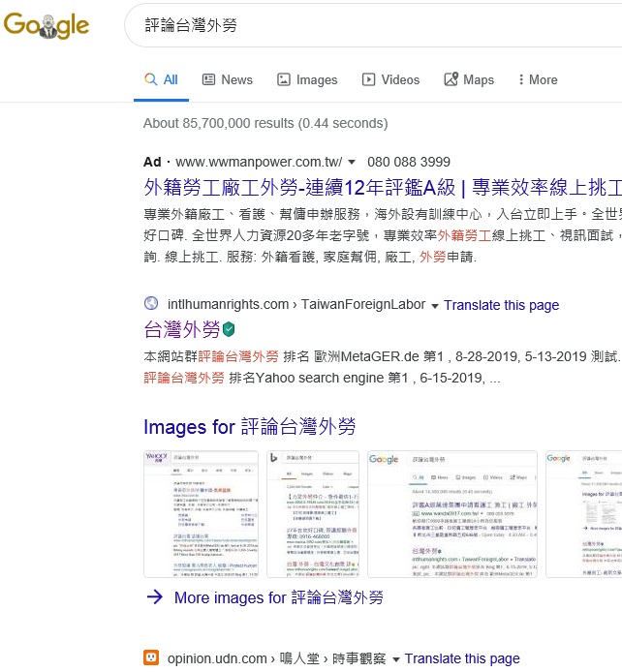This screenshot has width=622, height=672.
Task: Click the Google doodle logo
Action: coord(47,25)
